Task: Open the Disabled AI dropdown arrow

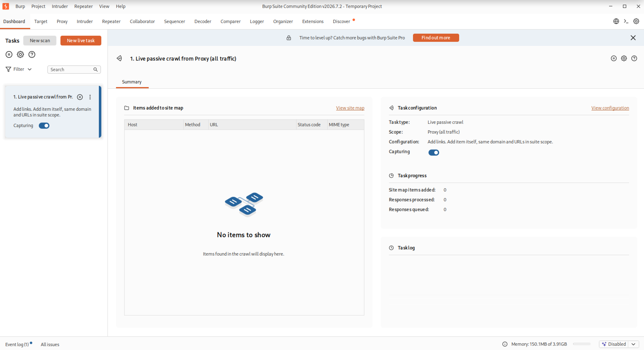Action: pyautogui.click(x=634, y=344)
